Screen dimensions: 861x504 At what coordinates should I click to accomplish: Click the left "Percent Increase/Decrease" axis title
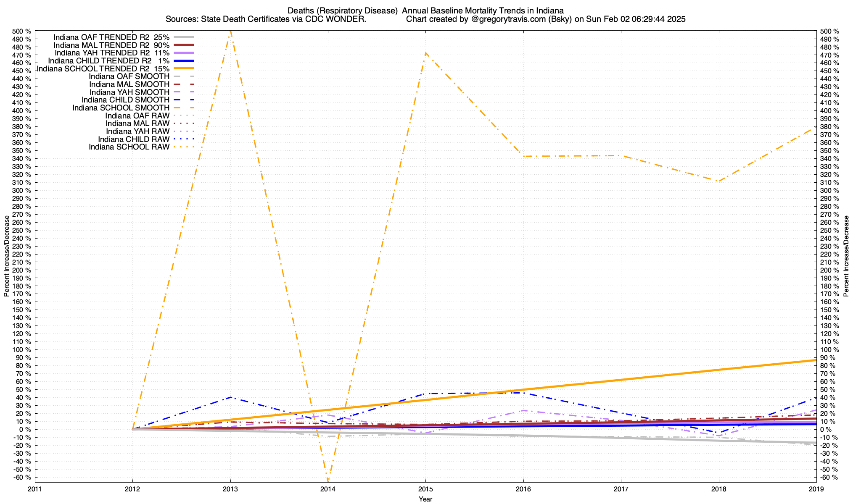7,256
